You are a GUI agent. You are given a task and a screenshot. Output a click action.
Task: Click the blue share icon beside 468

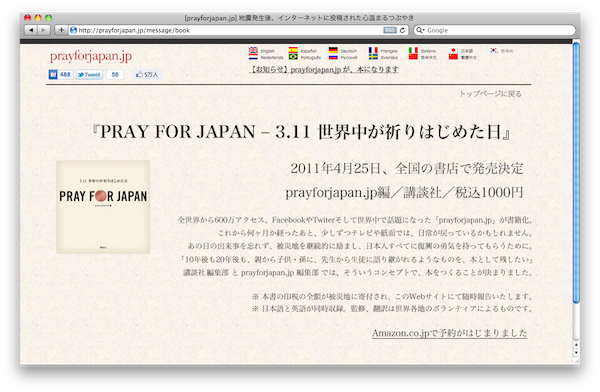53,74
